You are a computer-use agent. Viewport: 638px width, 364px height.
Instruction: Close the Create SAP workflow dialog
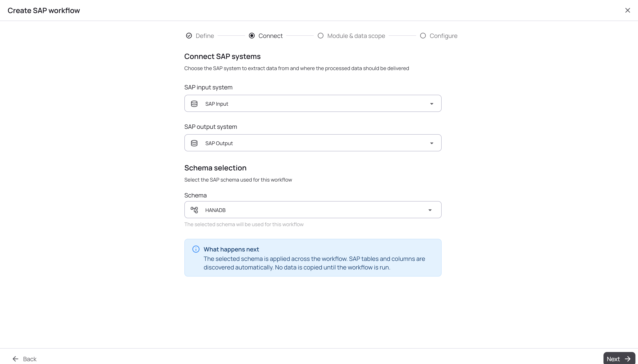(x=627, y=10)
